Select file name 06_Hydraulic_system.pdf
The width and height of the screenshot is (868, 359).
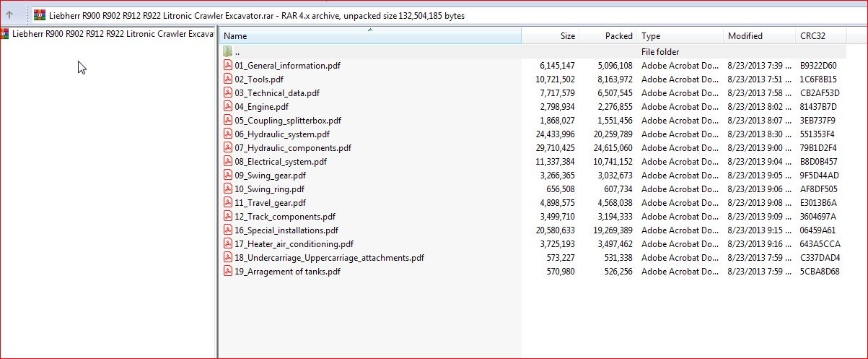click(282, 134)
